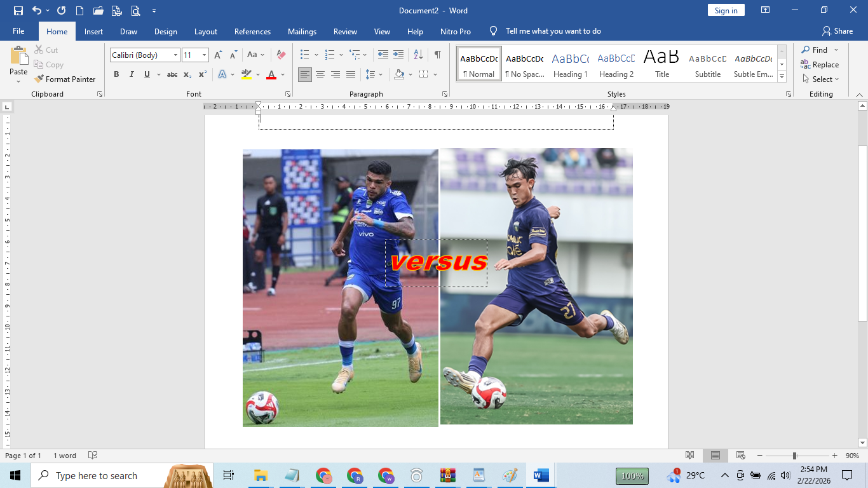Open the Bullets dropdown arrow

click(x=315, y=55)
